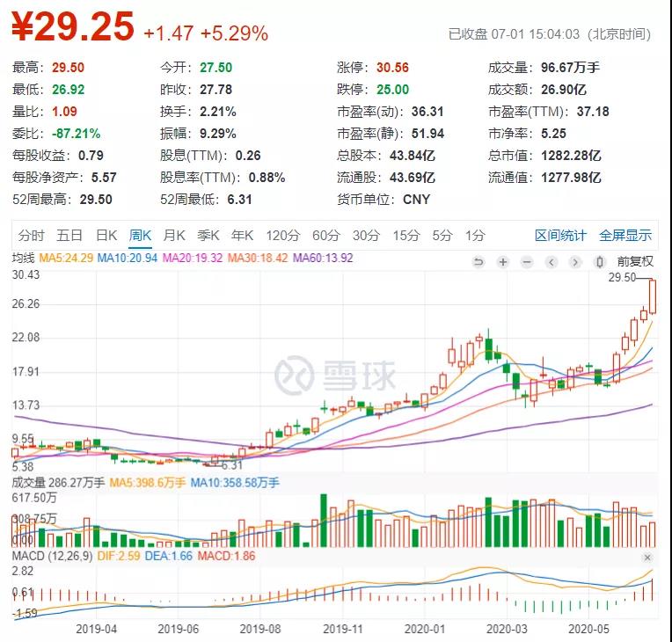Click the 6.31 low-price chart annotation
The image size is (672, 642).
(x=232, y=465)
